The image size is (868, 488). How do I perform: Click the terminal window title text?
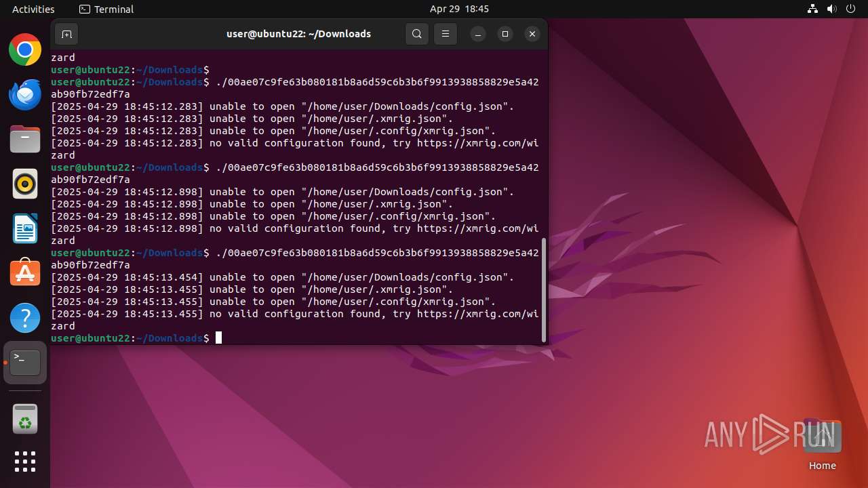coord(298,34)
